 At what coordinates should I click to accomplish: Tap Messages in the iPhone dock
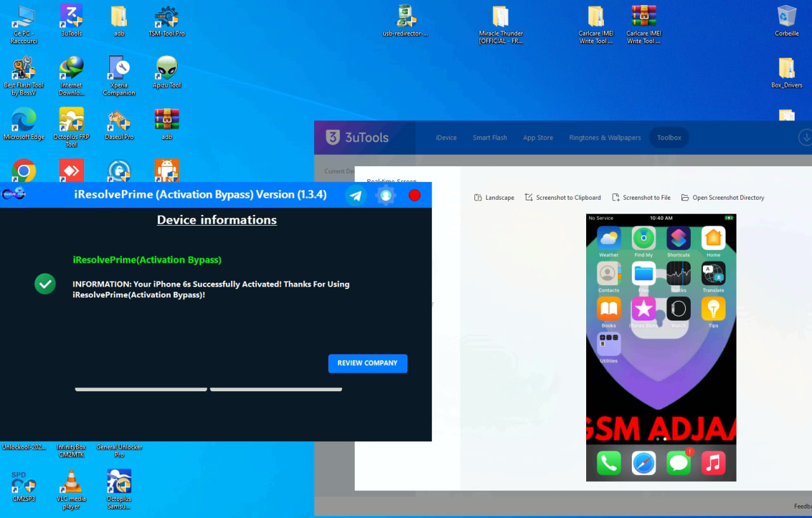(x=679, y=463)
